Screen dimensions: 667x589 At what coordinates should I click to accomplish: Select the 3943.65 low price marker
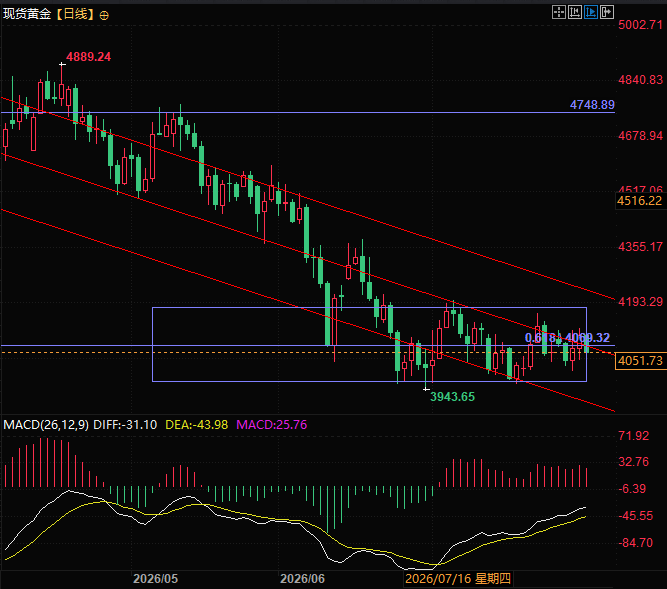452,397
